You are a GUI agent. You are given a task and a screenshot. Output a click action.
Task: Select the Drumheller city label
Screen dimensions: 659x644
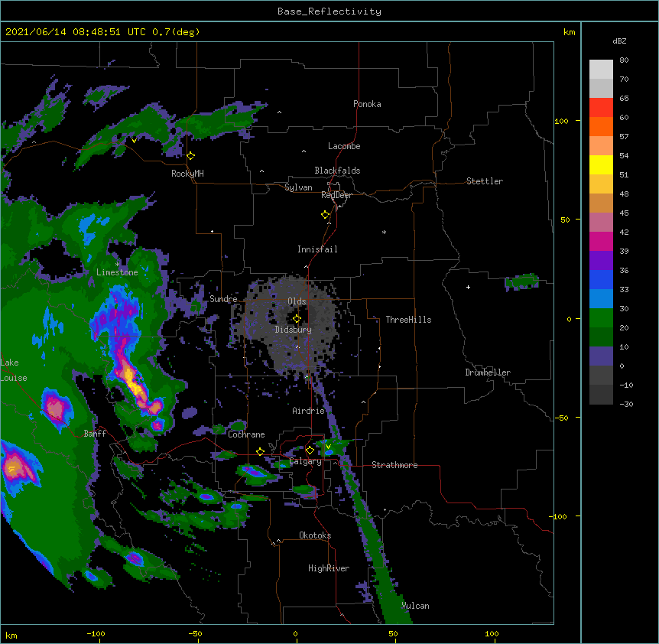[488, 372]
